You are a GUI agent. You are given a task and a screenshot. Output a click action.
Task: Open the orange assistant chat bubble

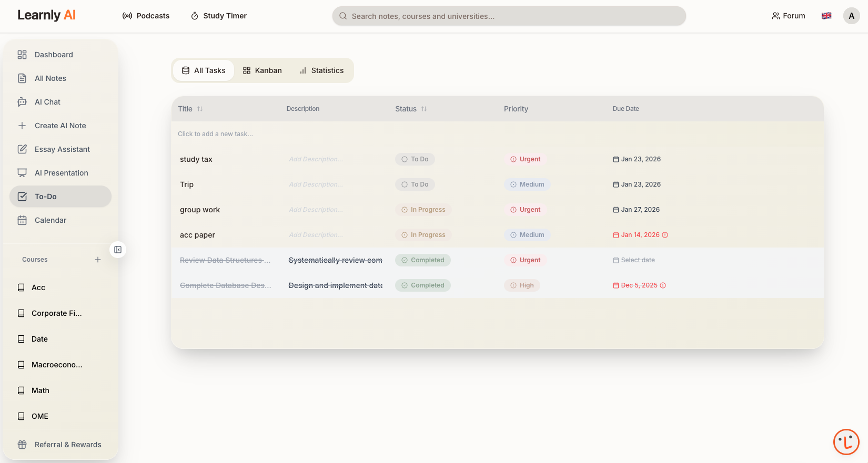click(x=846, y=441)
